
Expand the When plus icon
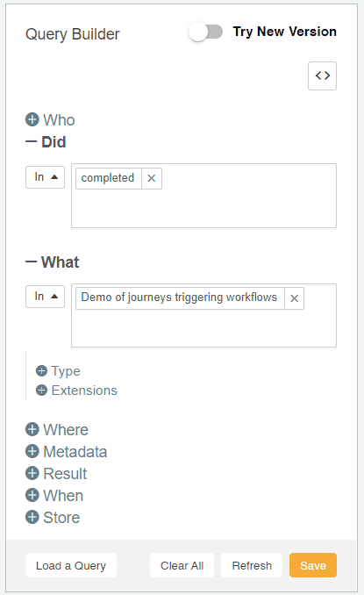pos(32,495)
